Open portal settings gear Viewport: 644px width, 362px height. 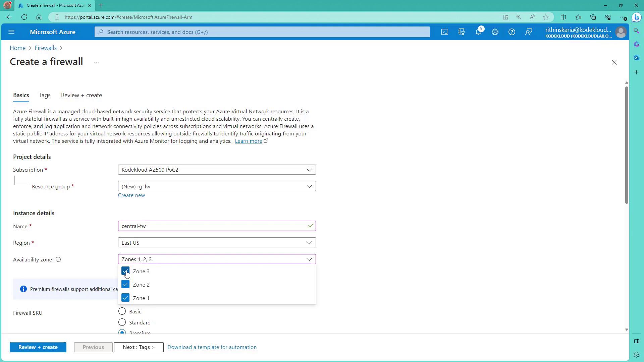495,32
